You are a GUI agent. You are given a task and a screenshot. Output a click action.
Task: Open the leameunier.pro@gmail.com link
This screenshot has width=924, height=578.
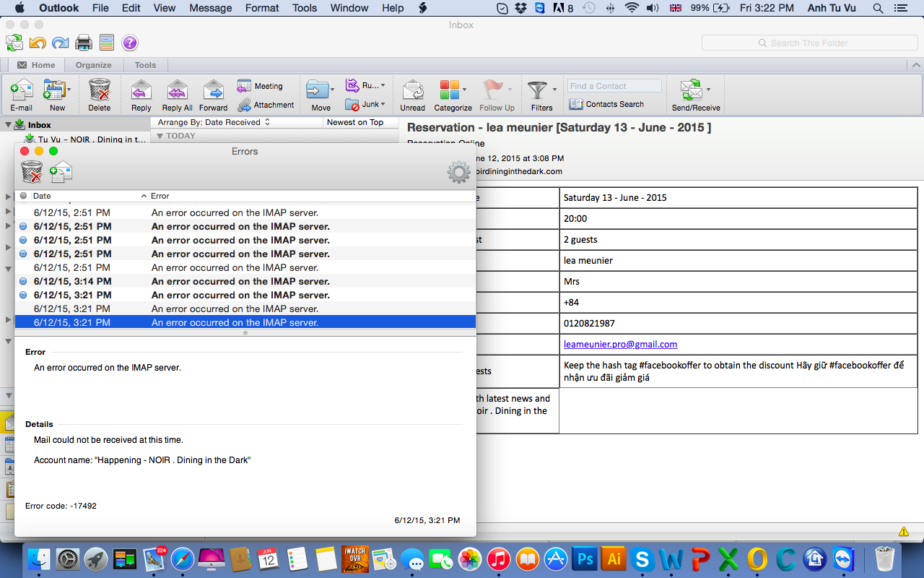pyautogui.click(x=620, y=345)
